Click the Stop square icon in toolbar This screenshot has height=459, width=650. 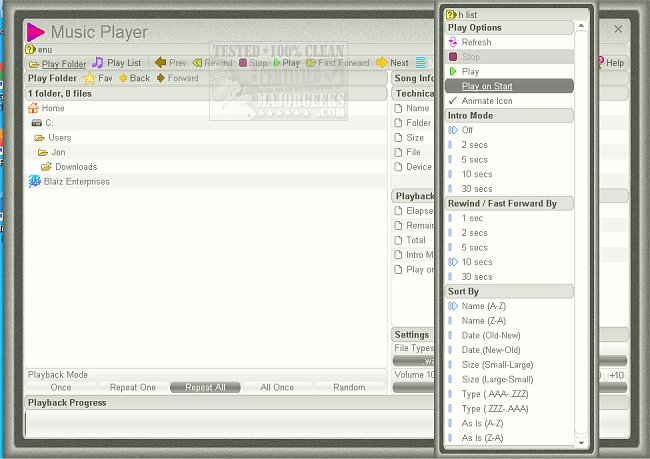click(x=243, y=63)
